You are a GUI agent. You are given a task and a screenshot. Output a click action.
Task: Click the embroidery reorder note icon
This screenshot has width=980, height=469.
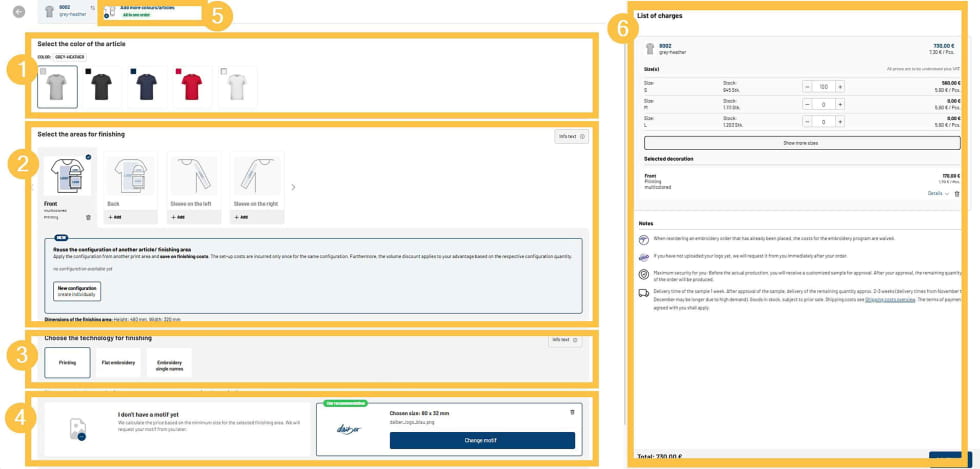click(644, 240)
